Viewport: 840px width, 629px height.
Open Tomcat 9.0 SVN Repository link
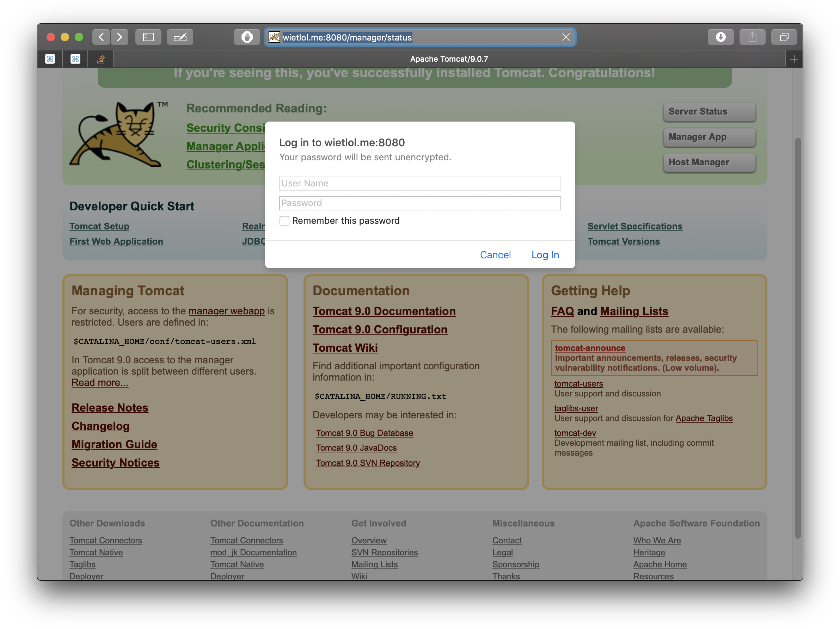(x=368, y=463)
